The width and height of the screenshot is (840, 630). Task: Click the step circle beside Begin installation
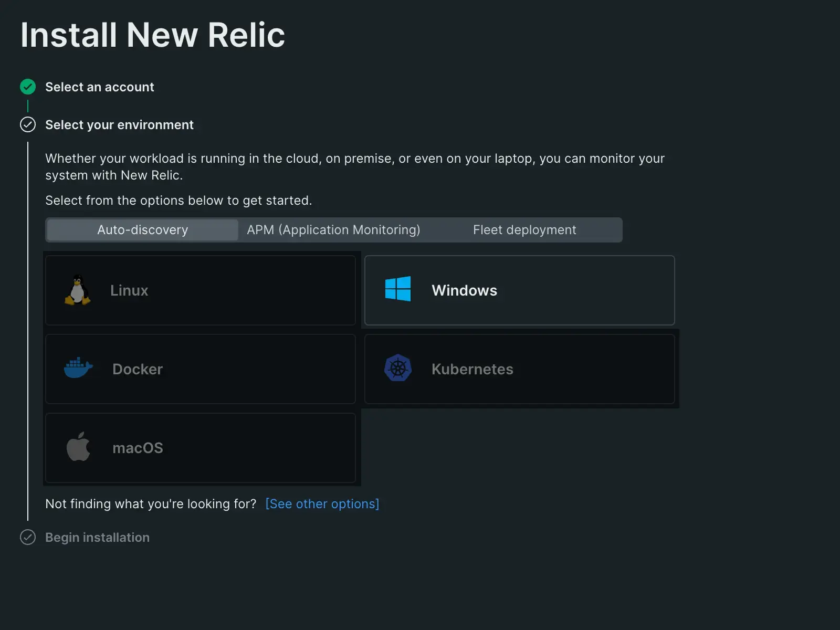coord(28,538)
